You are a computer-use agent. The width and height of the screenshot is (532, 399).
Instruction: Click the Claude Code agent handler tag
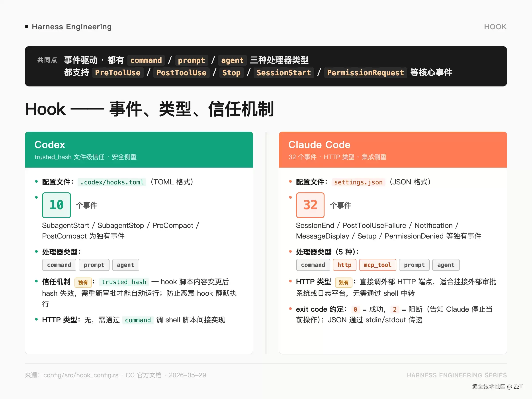tap(446, 265)
